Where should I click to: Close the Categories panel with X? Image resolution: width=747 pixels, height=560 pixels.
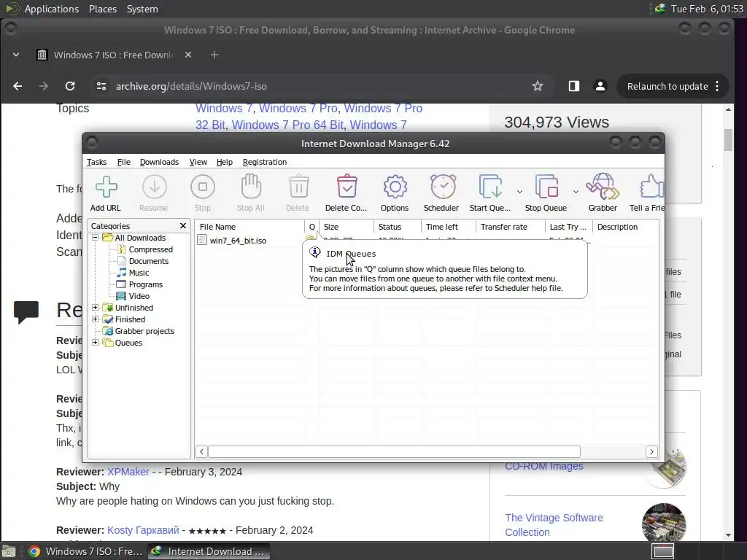click(x=183, y=226)
